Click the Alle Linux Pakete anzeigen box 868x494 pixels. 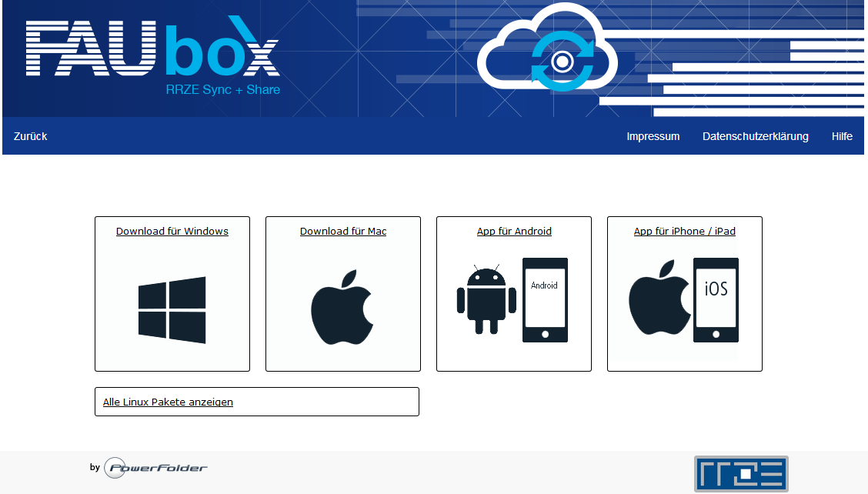tap(256, 402)
